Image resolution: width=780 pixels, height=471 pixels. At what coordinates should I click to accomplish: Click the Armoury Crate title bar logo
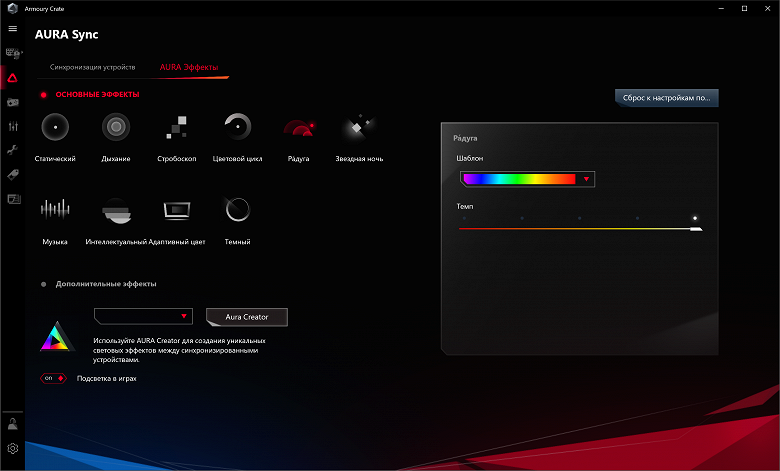(12, 8)
